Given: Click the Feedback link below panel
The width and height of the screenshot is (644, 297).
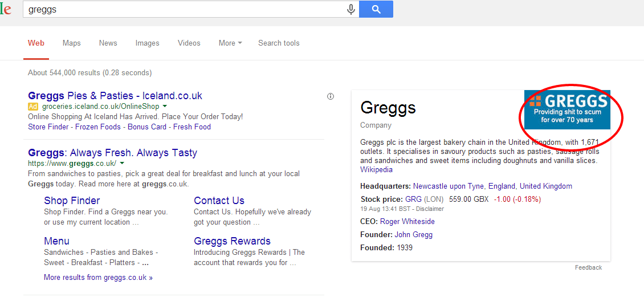Looking at the screenshot, I should 588,267.
